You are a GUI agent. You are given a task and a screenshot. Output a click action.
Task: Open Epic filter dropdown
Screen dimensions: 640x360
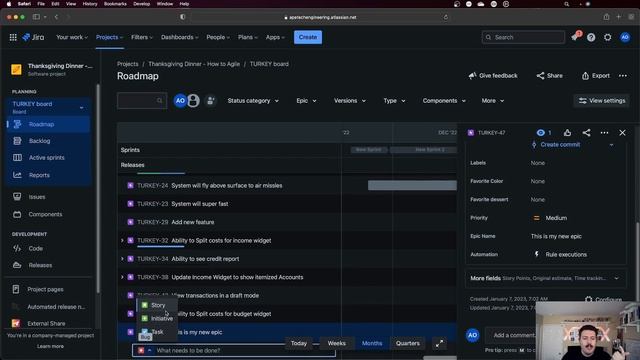click(306, 101)
